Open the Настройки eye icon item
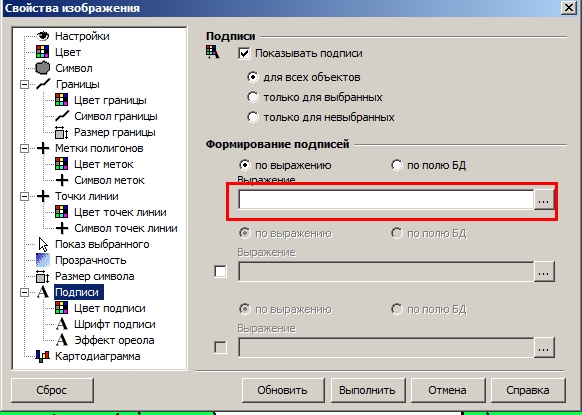Image resolution: width=582 pixels, height=415 pixels. tap(43, 36)
